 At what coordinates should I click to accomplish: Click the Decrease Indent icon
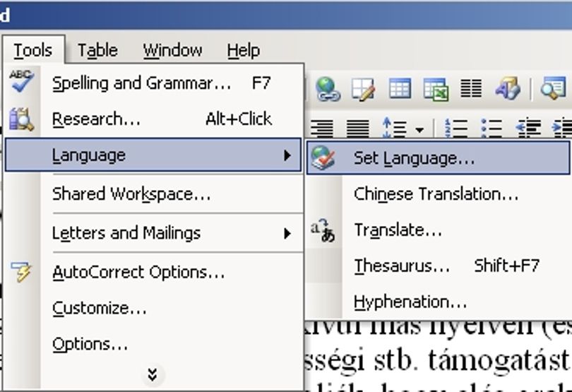coord(528,128)
